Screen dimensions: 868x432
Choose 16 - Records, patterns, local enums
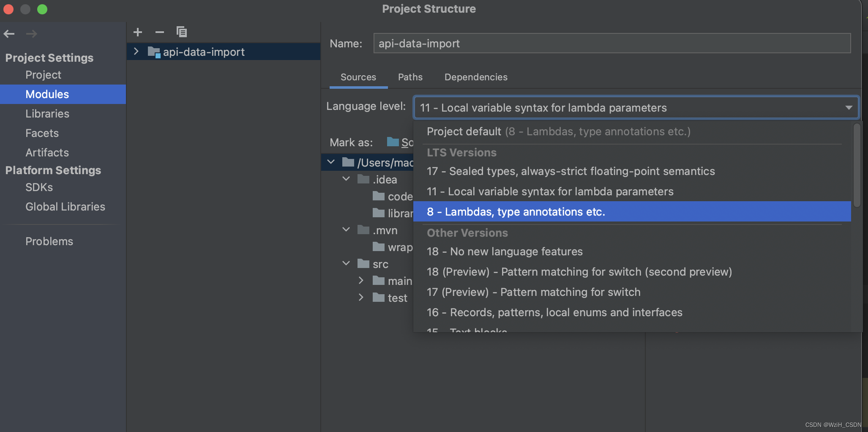632,312
